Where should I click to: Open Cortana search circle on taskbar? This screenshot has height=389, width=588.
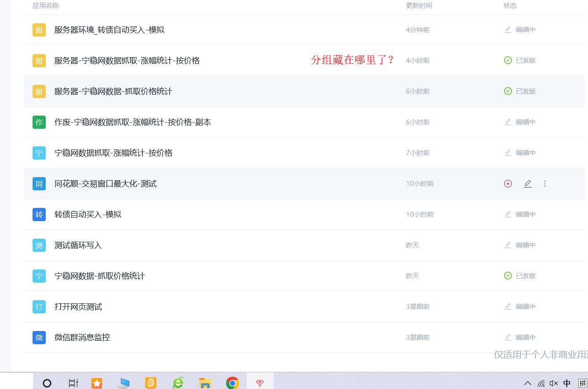pos(47,383)
